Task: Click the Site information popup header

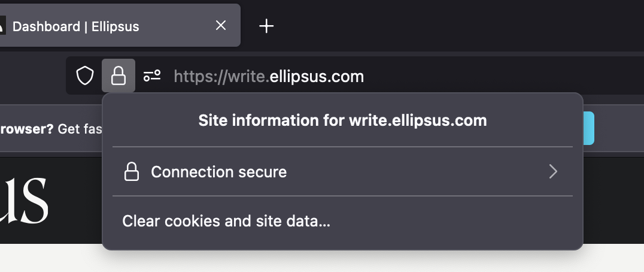Action: click(342, 120)
